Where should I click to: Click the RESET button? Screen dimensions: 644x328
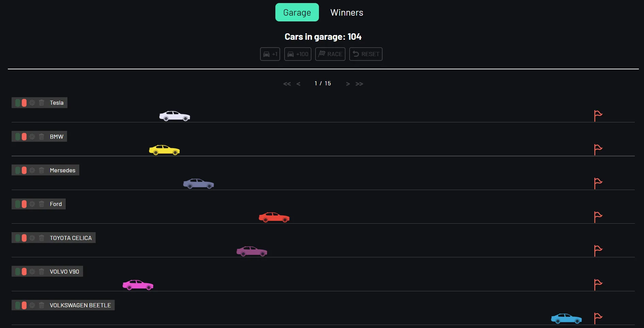366,54
